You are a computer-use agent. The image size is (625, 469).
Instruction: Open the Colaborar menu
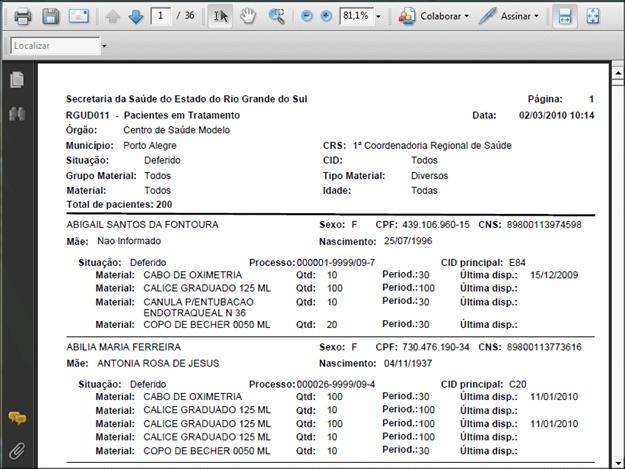[434, 16]
